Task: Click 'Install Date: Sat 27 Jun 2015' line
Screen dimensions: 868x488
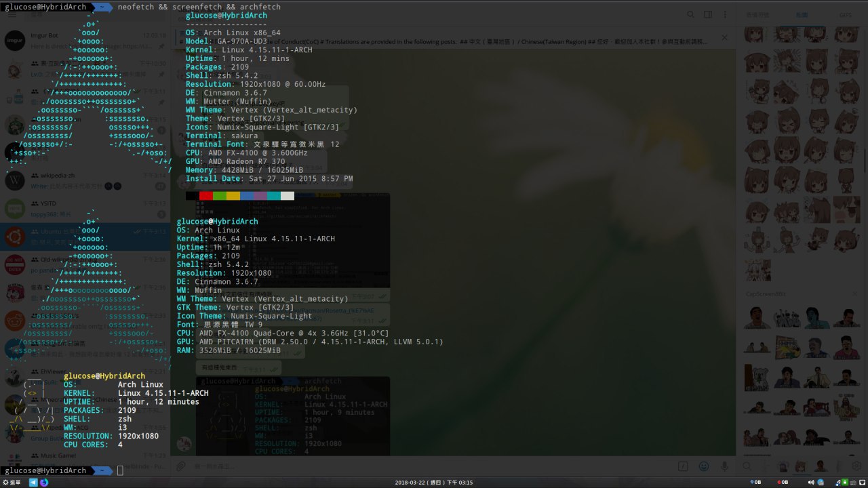Action: tap(269, 179)
